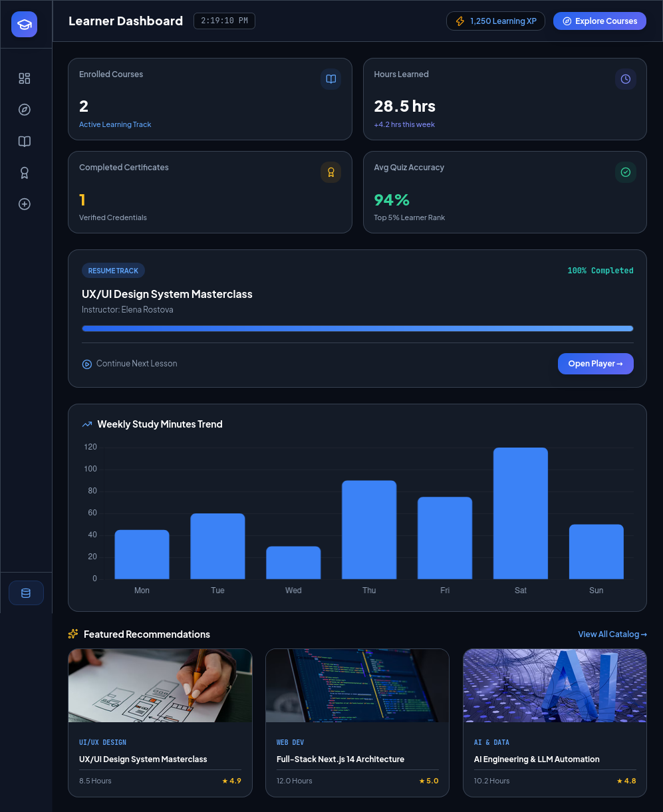
Task: Click the badge icon on Completed Certificates card
Action: click(331, 172)
